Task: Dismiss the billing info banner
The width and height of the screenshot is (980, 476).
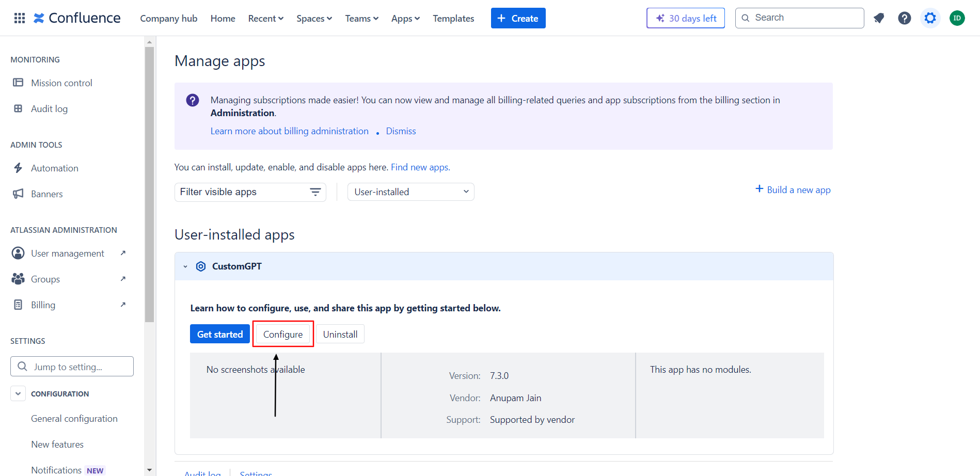Action: [x=401, y=131]
